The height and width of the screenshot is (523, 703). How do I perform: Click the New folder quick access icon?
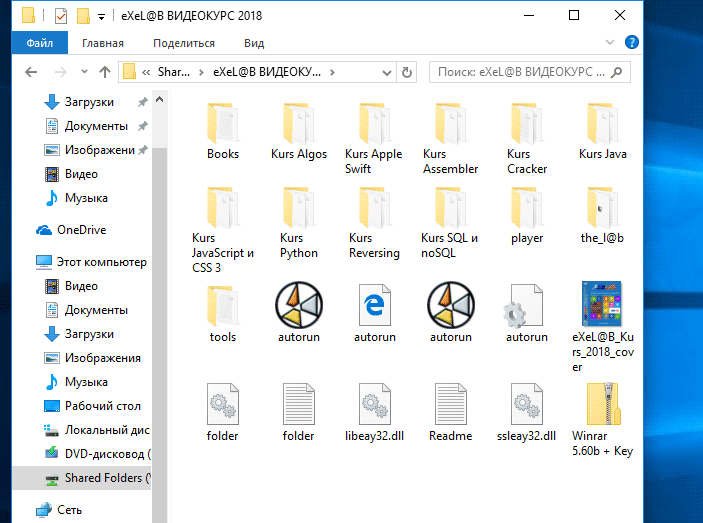coord(83,16)
